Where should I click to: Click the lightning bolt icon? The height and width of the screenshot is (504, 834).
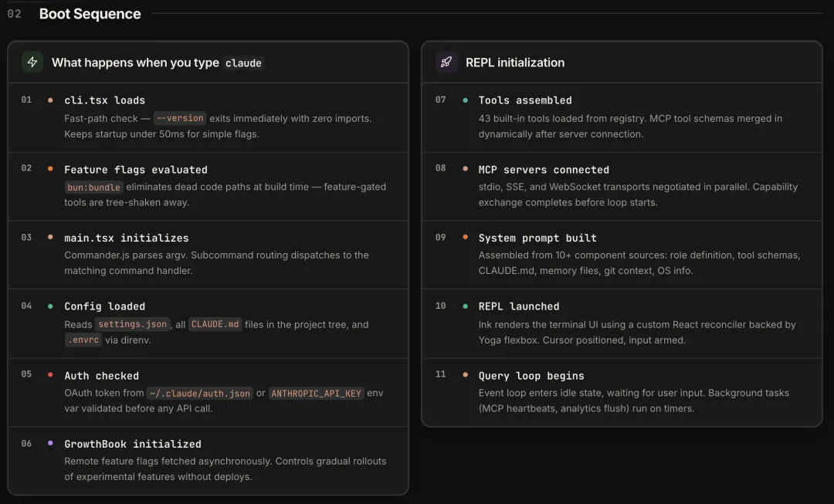[x=32, y=63]
